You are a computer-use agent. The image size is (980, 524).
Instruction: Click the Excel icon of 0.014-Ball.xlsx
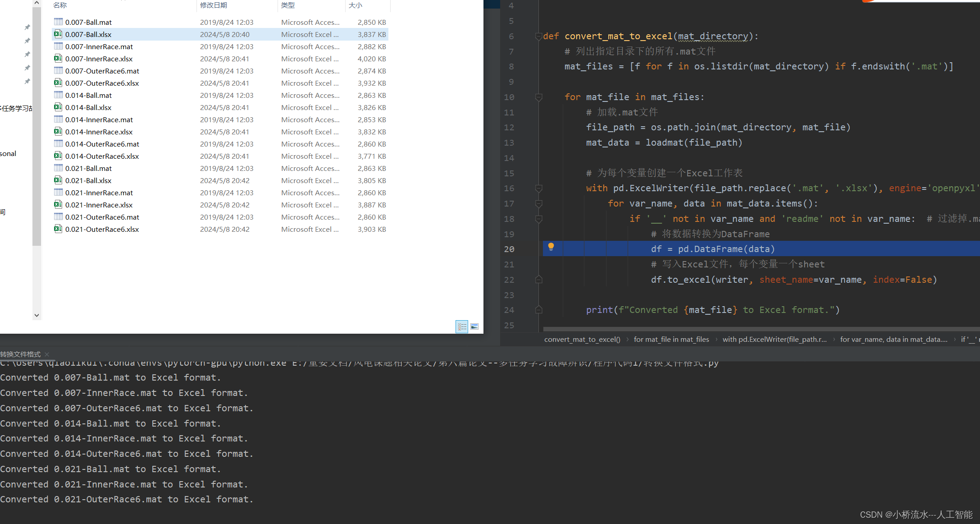(58, 107)
